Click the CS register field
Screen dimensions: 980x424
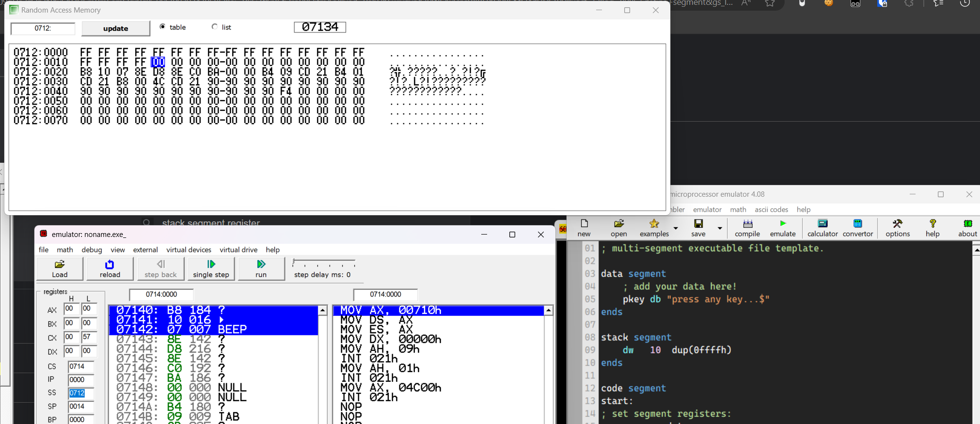point(80,366)
